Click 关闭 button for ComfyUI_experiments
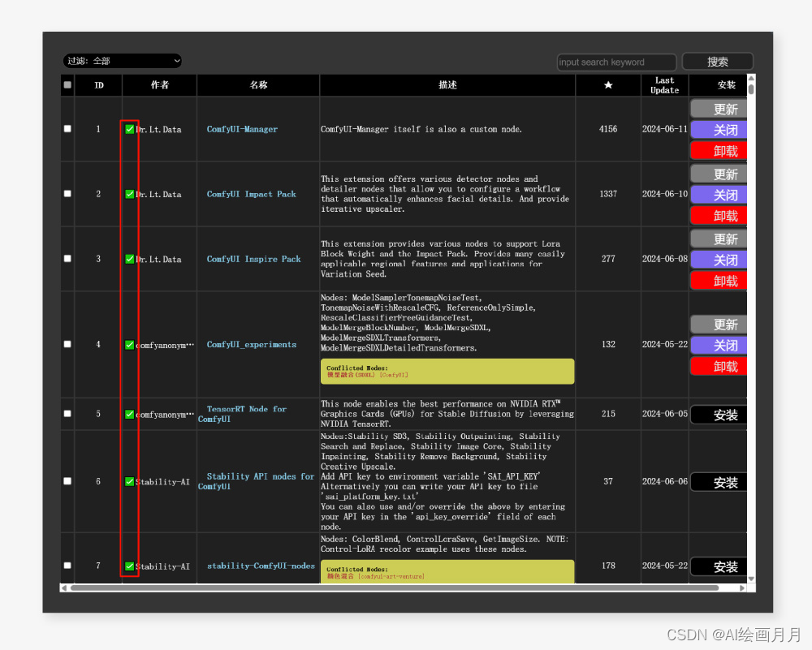This screenshot has height=650, width=812. pyautogui.click(x=719, y=345)
